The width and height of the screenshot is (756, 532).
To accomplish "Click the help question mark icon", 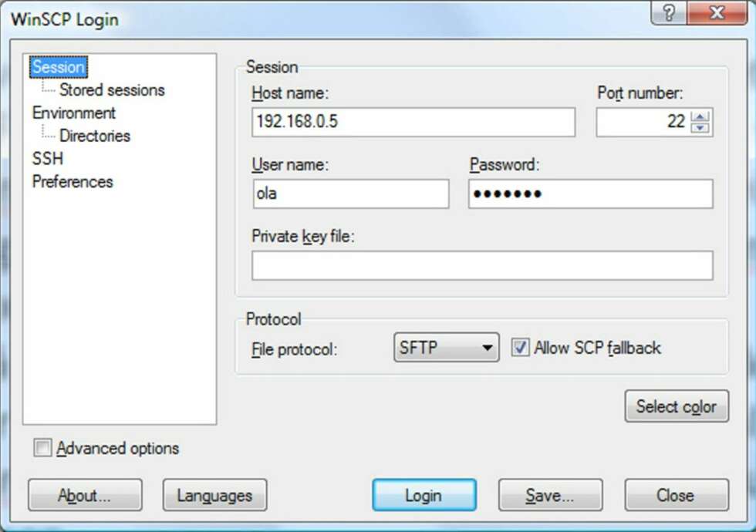I will pos(669,12).
